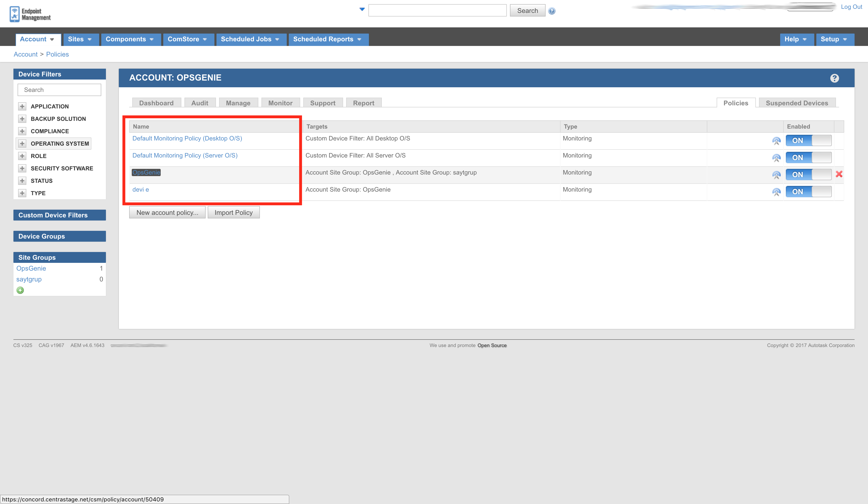Open the search scope dropdown arrow
The image size is (868, 504).
(x=362, y=10)
